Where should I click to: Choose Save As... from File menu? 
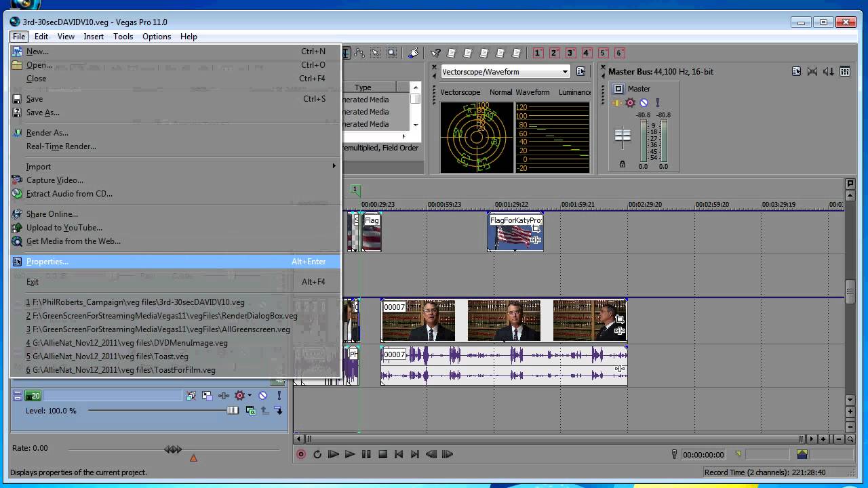[x=175, y=113]
